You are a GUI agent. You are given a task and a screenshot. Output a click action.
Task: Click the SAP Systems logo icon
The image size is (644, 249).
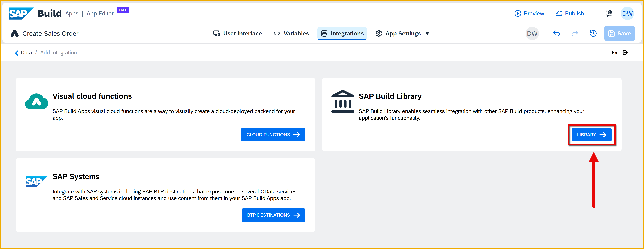click(36, 182)
